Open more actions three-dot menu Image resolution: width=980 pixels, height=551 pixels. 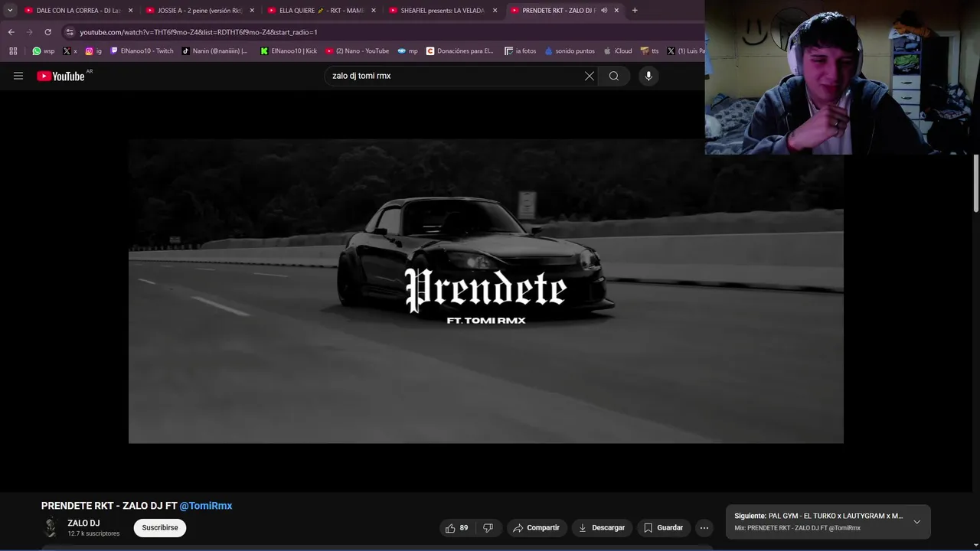tap(704, 527)
